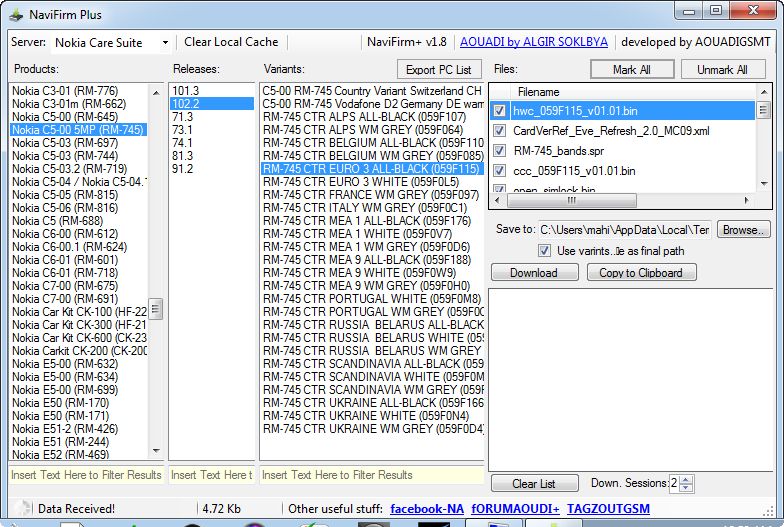Open the Server dropdown showing Nokia Care Suite
This screenshot has height=527, width=784.
112,43
